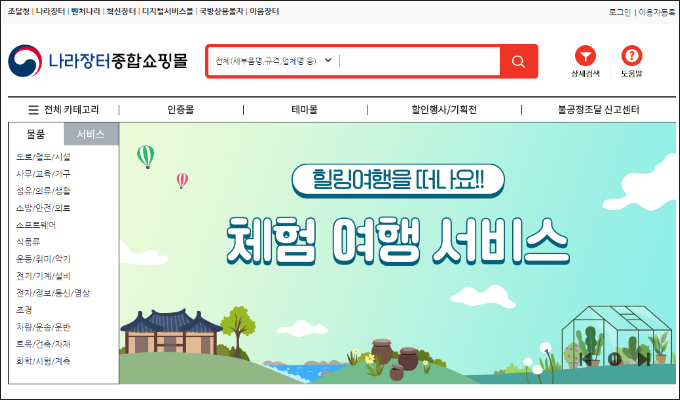Select the 식품류 category

coord(28,242)
